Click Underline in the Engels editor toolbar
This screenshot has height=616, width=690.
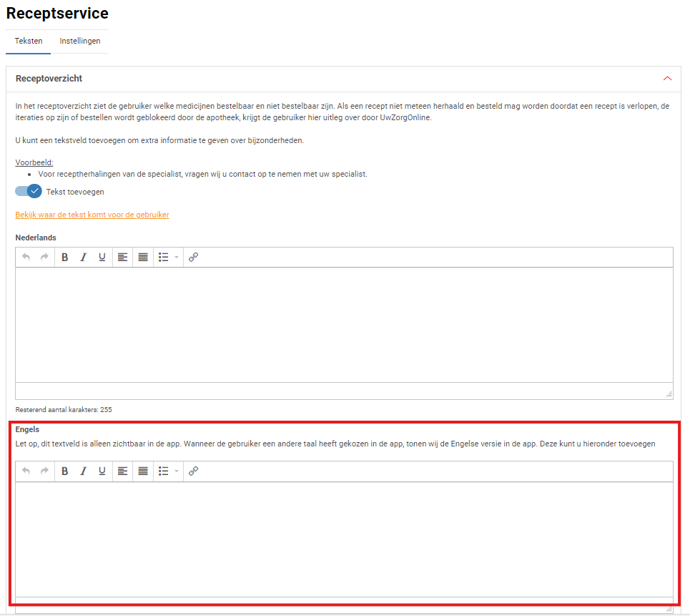[102, 471]
